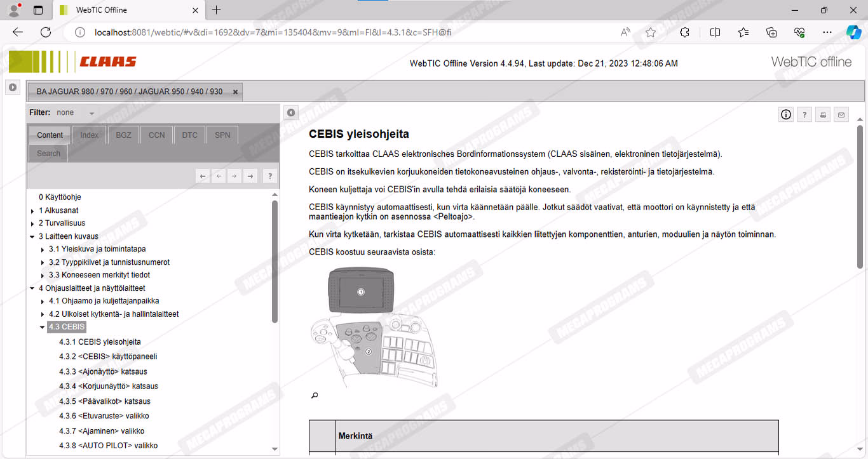Open 4.3.1 CEBIS yleisohjeita
Viewport: 868px width, 459px height.
coord(100,342)
